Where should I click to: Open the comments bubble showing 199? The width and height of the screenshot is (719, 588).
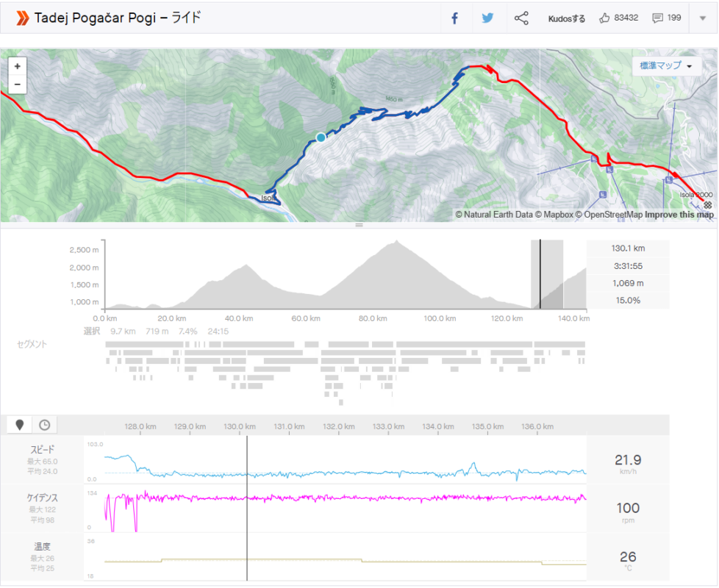click(x=658, y=18)
